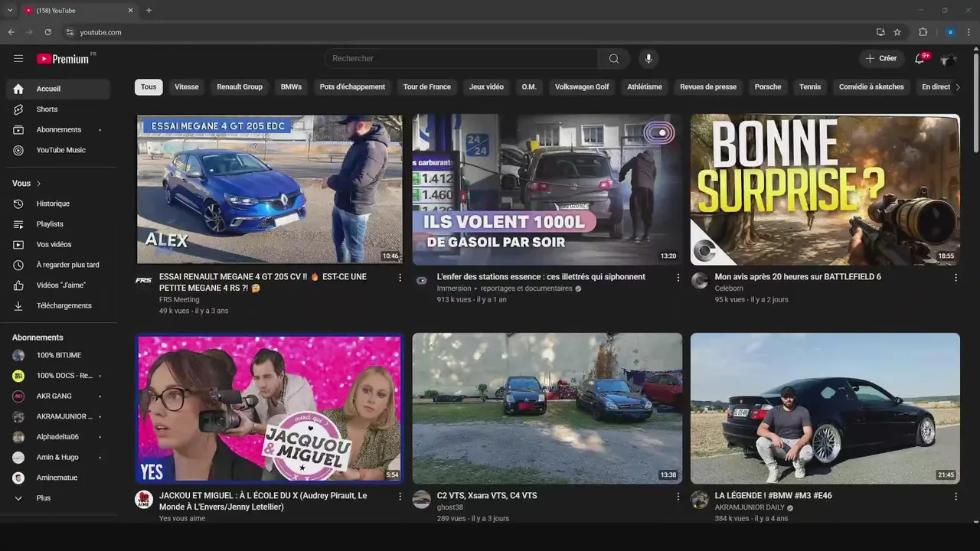Expand Plus to show more subscriptions
980x551 pixels.
point(58,498)
